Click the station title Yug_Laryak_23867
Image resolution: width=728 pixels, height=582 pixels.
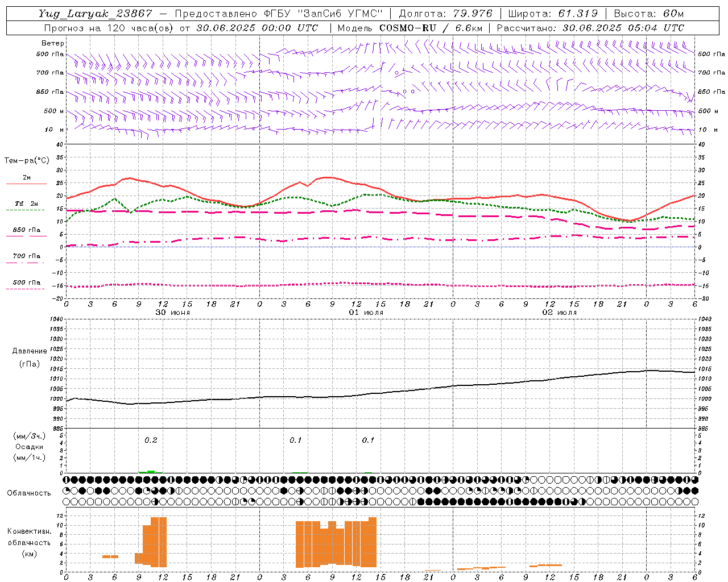pyautogui.click(x=96, y=14)
